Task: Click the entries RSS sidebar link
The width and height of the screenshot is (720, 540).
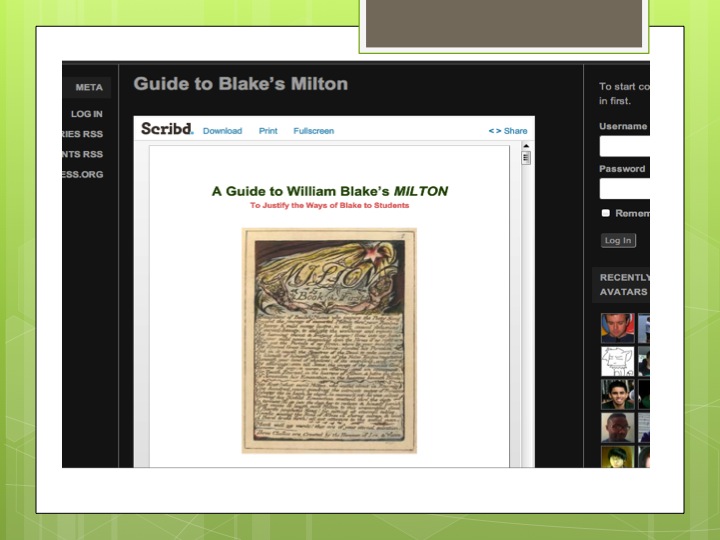Action: point(83,134)
